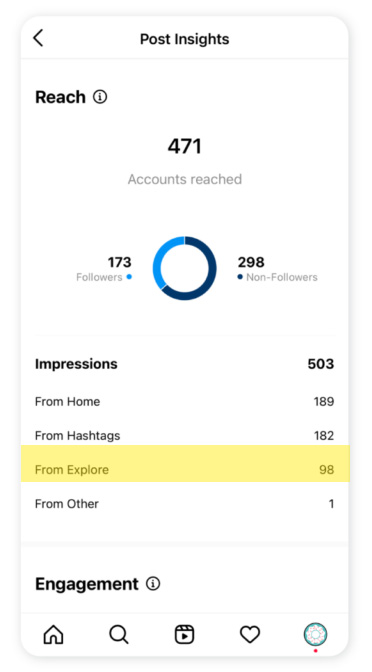Select the From Home impressions row

point(185,402)
